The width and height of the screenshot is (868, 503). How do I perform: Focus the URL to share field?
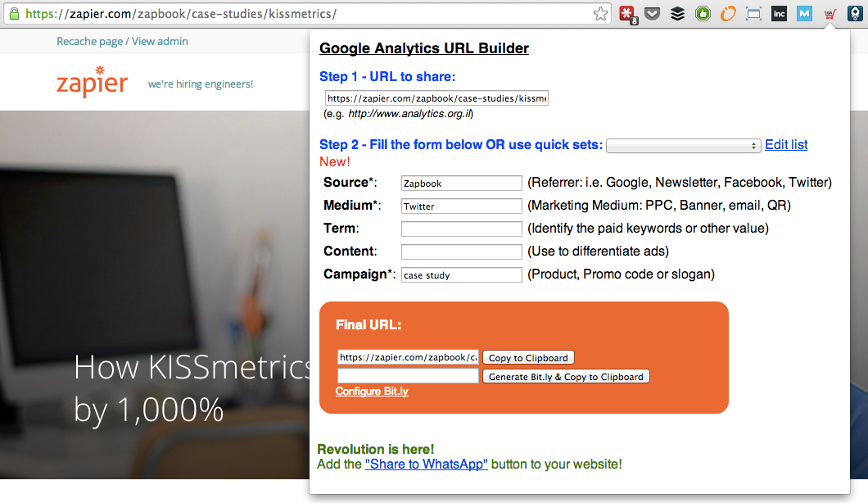tap(436, 98)
